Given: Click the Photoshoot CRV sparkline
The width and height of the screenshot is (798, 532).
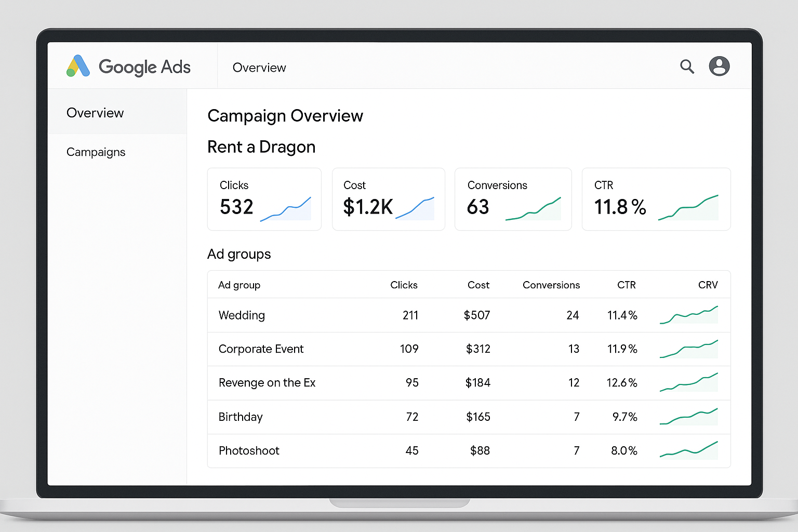Looking at the screenshot, I should pos(689,450).
